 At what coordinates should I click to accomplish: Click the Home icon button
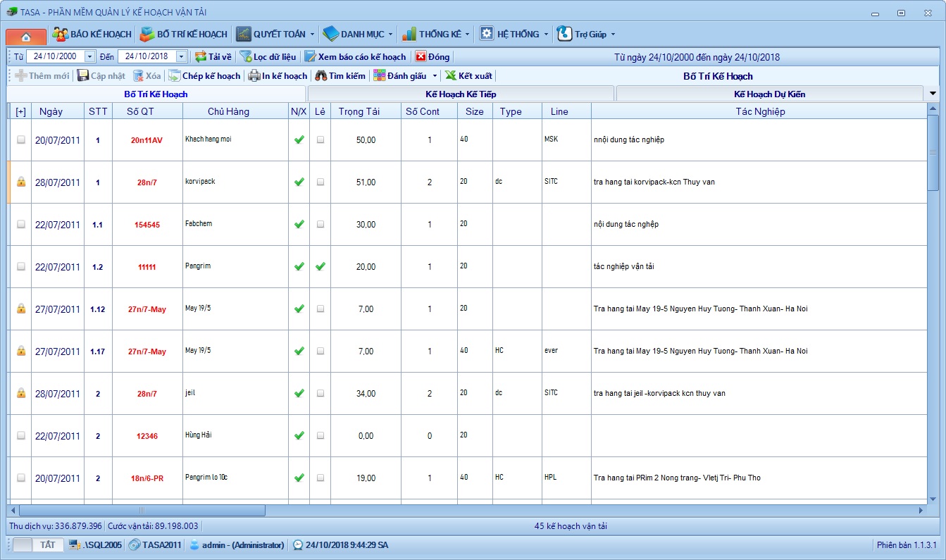(x=26, y=35)
